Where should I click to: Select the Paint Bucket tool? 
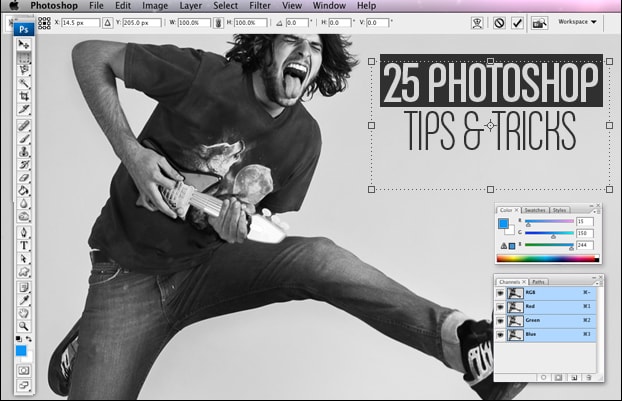(x=24, y=190)
